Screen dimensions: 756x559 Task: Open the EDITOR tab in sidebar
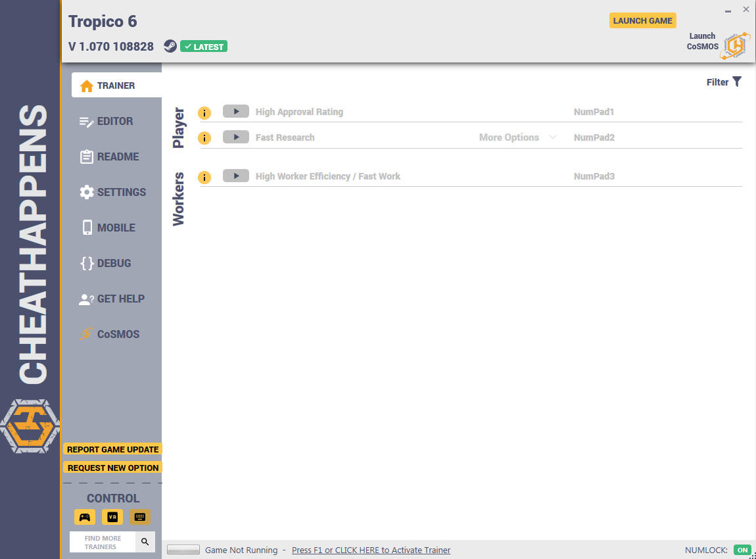tap(116, 121)
